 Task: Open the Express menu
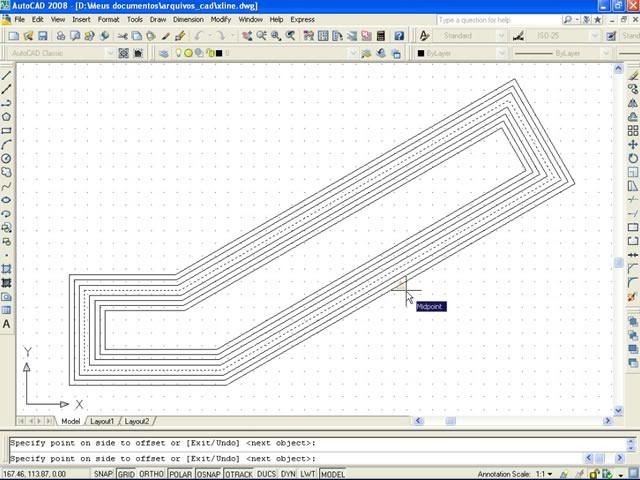[x=302, y=19]
